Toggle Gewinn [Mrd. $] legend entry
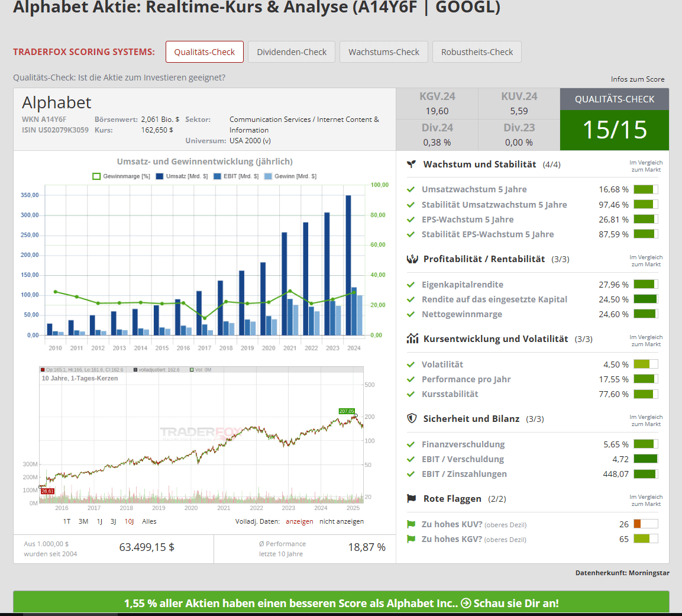 click(x=290, y=176)
